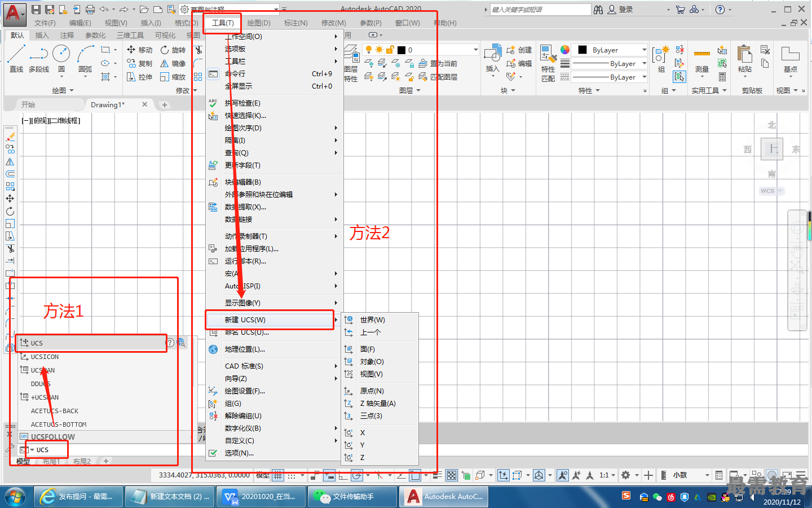
Task: Click the Base view (基点) icon
Action: coord(790,54)
